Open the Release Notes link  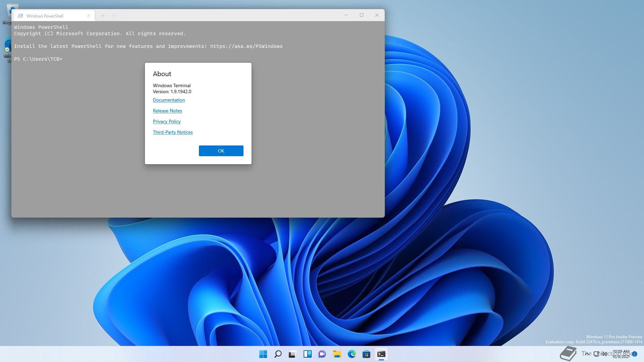[x=167, y=111]
